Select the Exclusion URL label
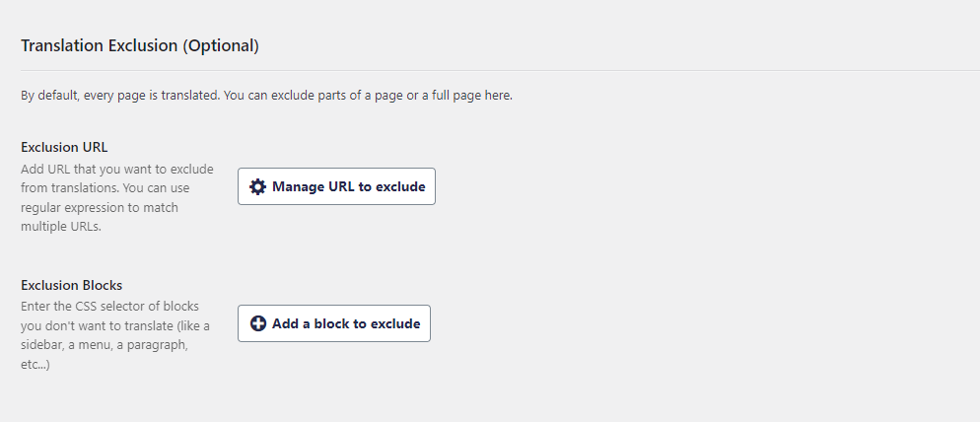Viewport: 980px width, 422px height. 64,148
